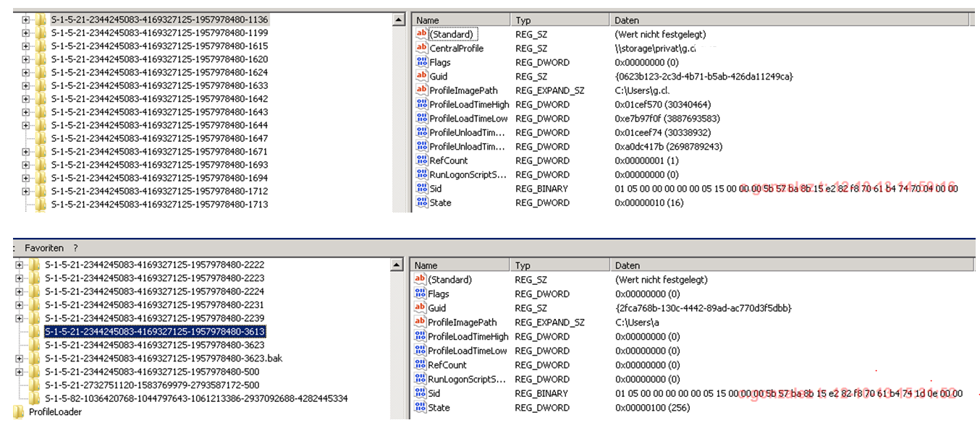Select key ending -3623 without .bak
The image size is (980, 428).
tap(154, 345)
